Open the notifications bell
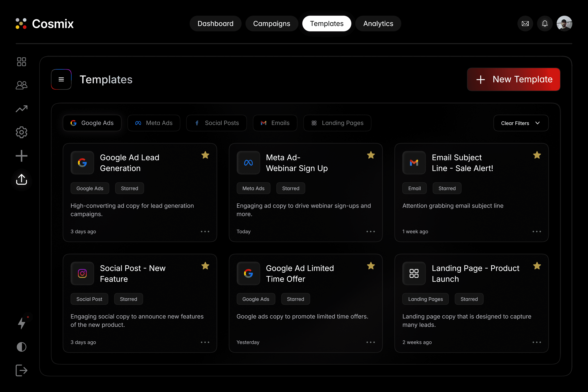588x392 pixels. point(545,23)
